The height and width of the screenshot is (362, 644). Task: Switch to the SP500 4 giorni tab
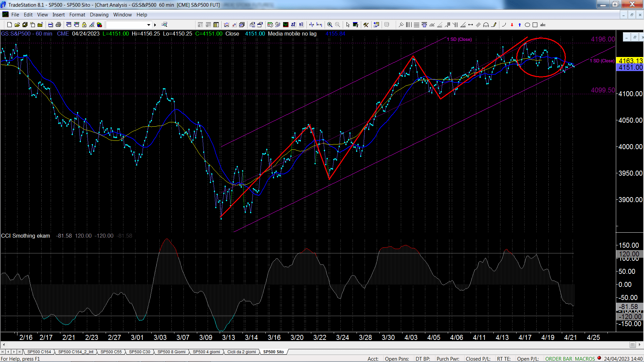click(x=206, y=352)
